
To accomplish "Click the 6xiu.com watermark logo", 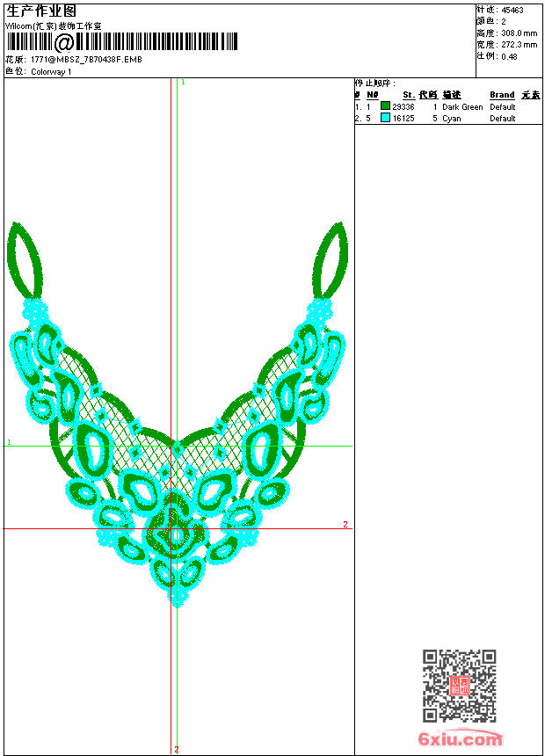I will (461, 739).
